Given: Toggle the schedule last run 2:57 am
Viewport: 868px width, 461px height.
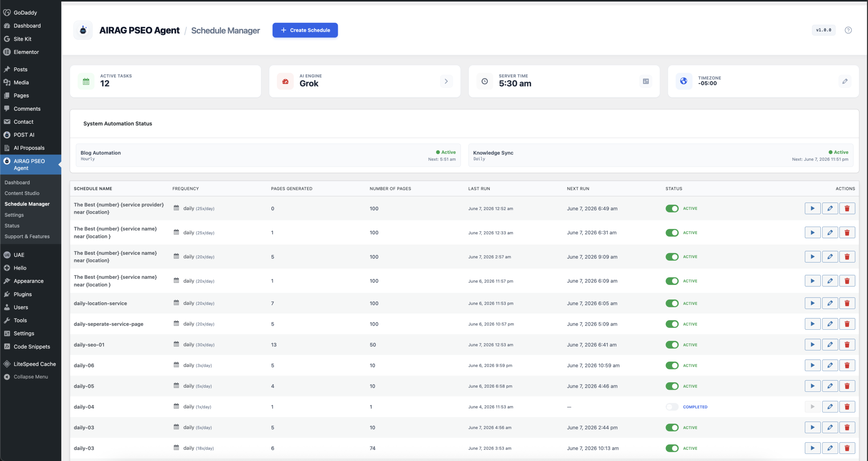Looking at the screenshot, I should click(x=672, y=257).
